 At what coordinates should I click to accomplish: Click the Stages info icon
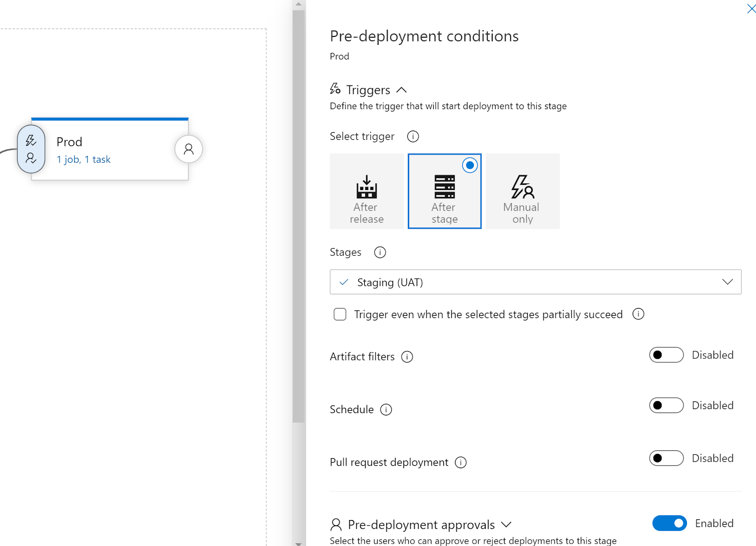[x=379, y=252]
